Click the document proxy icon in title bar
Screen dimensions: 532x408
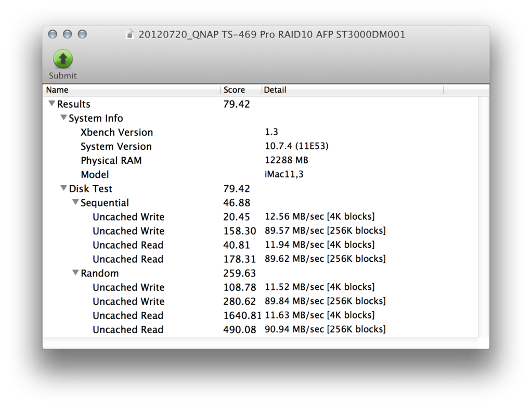130,34
